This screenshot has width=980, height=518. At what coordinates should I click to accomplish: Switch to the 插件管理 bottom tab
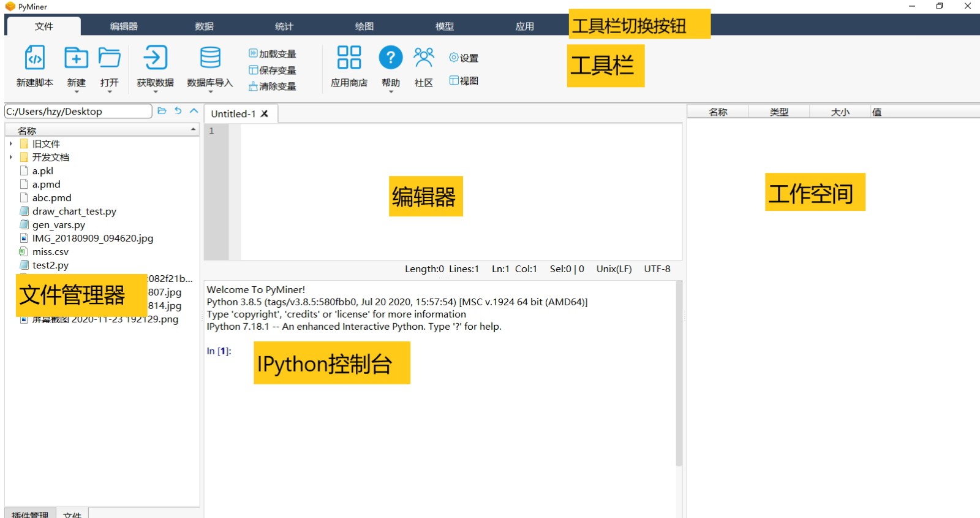point(30,514)
